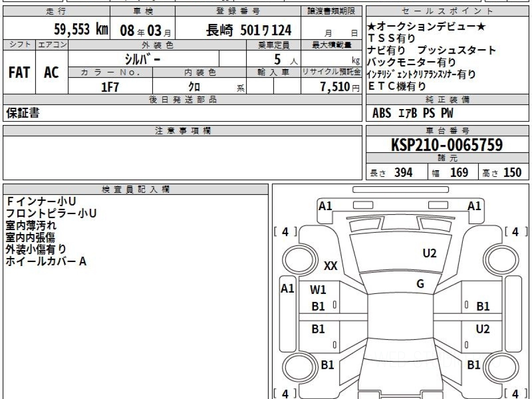532x399 pixels.
Task: Select inspector note フロントピラー小U
Action: (x=51, y=213)
